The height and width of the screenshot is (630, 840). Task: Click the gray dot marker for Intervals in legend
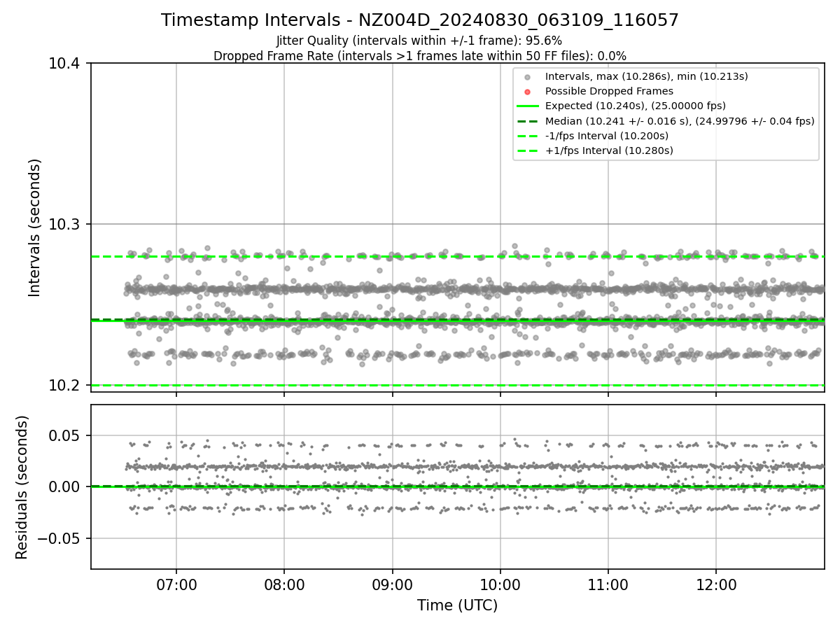[528, 77]
